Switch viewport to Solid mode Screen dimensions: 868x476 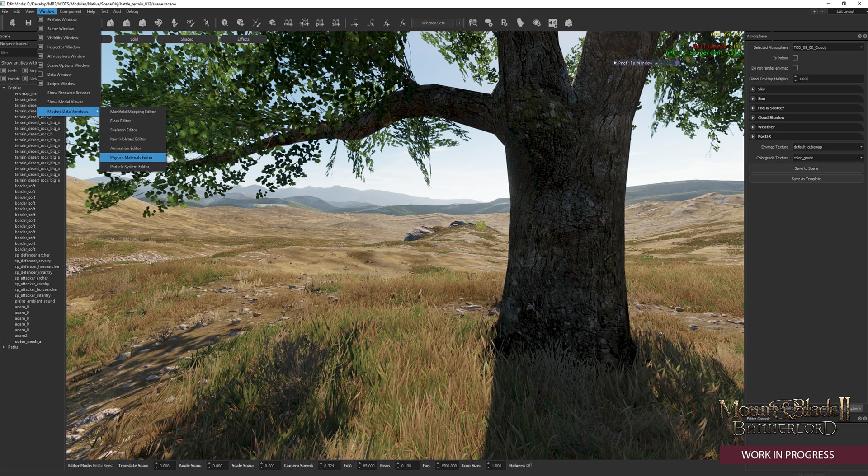(x=134, y=39)
